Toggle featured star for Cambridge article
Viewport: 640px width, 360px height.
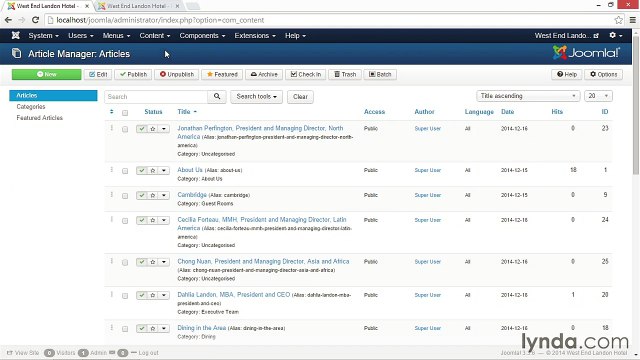tap(153, 196)
